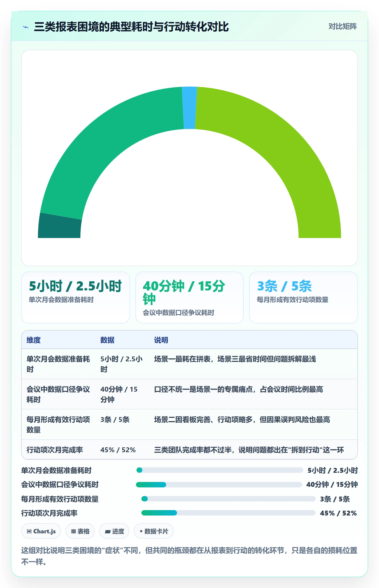Click the 45% / 52% table cell
Screen dimensions: 379x588
click(x=118, y=450)
